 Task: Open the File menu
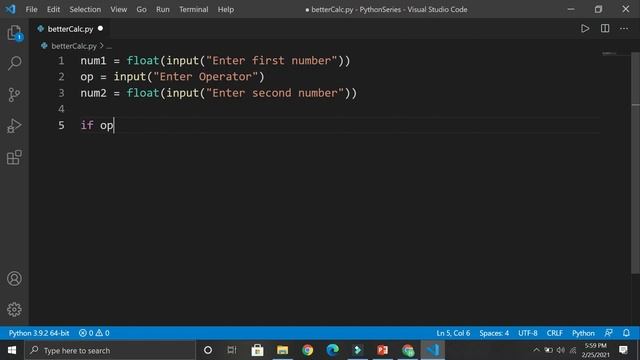tap(31, 9)
